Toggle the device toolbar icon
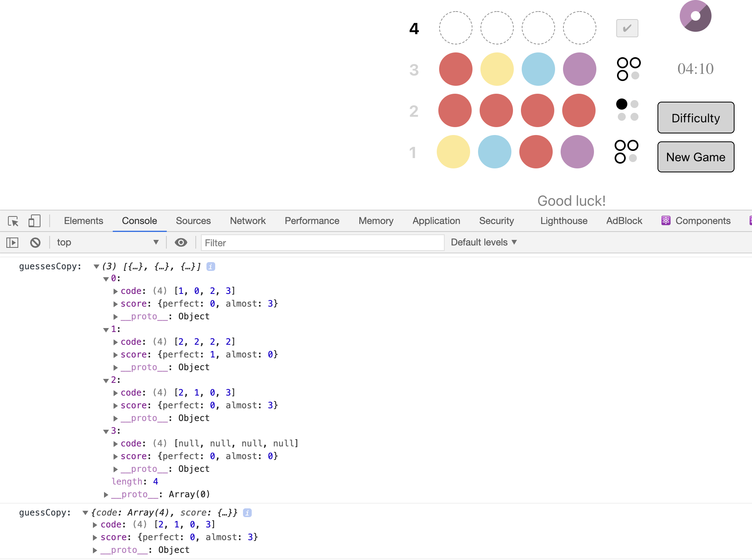 pyautogui.click(x=34, y=221)
